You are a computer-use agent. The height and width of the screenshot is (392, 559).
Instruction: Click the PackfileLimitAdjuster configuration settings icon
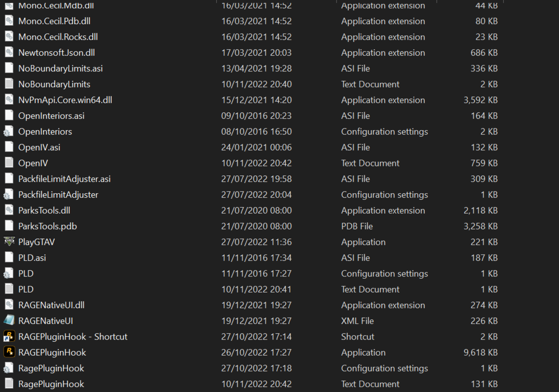[9, 195]
